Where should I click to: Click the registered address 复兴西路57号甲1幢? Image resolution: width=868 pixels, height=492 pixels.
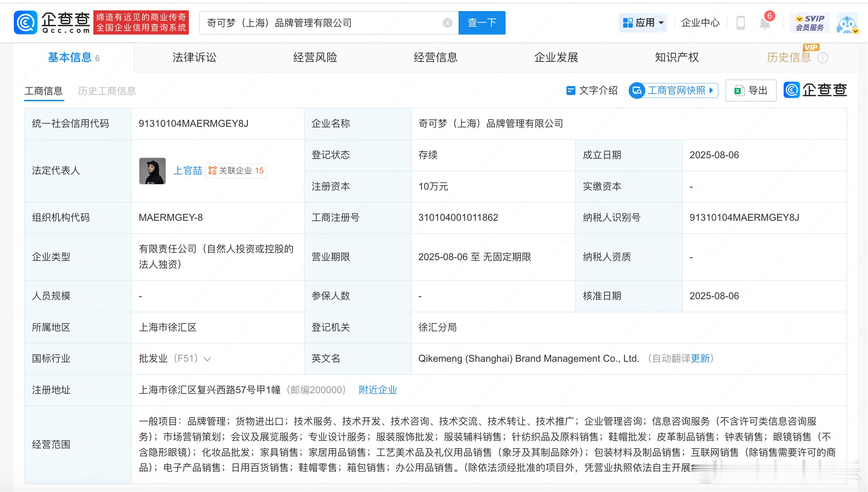210,390
